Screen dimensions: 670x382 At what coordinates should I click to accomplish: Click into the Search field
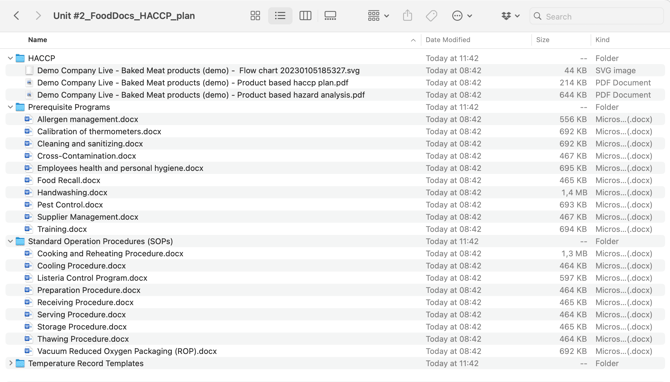click(x=596, y=16)
